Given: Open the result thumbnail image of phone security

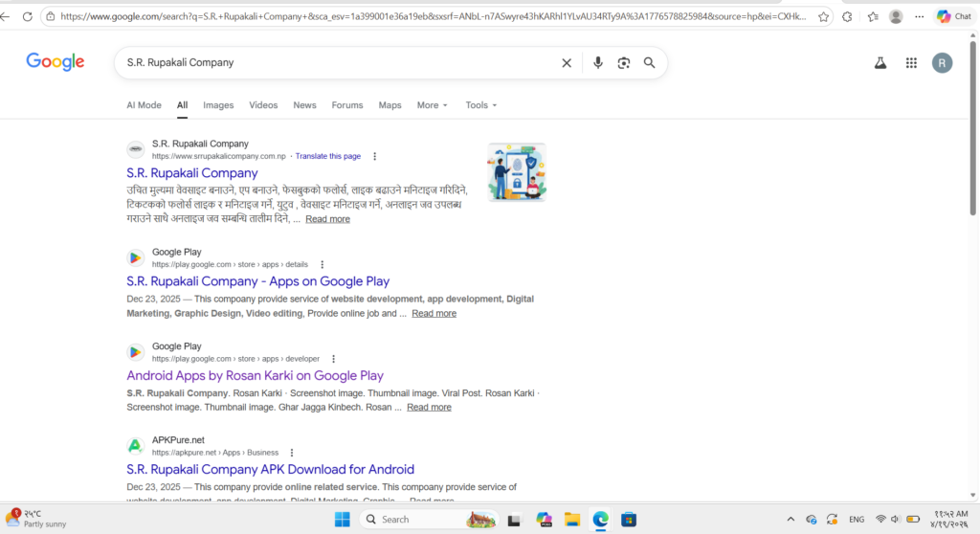Looking at the screenshot, I should [517, 172].
